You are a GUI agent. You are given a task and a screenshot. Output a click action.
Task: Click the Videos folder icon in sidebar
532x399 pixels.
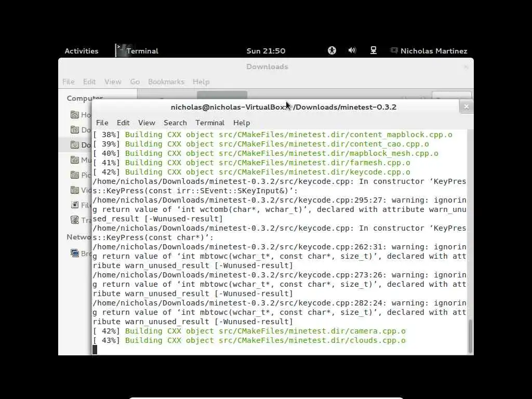75,190
